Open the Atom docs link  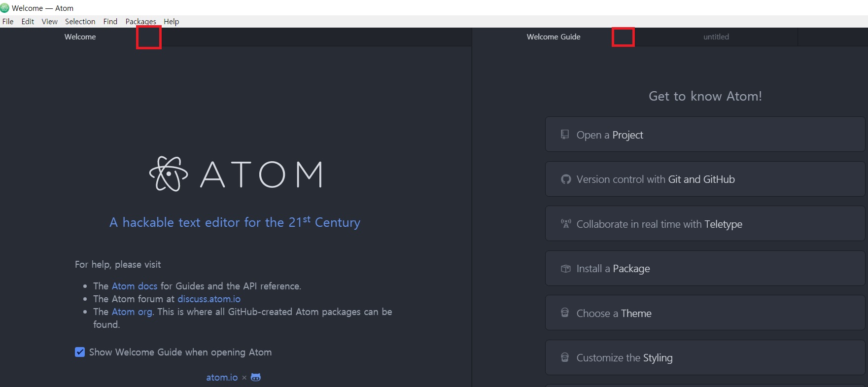[x=135, y=286]
